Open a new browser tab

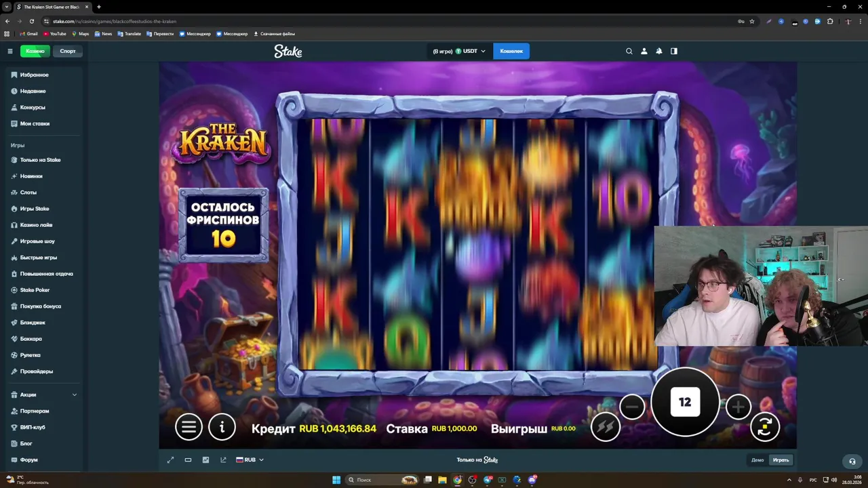click(x=99, y=7)
